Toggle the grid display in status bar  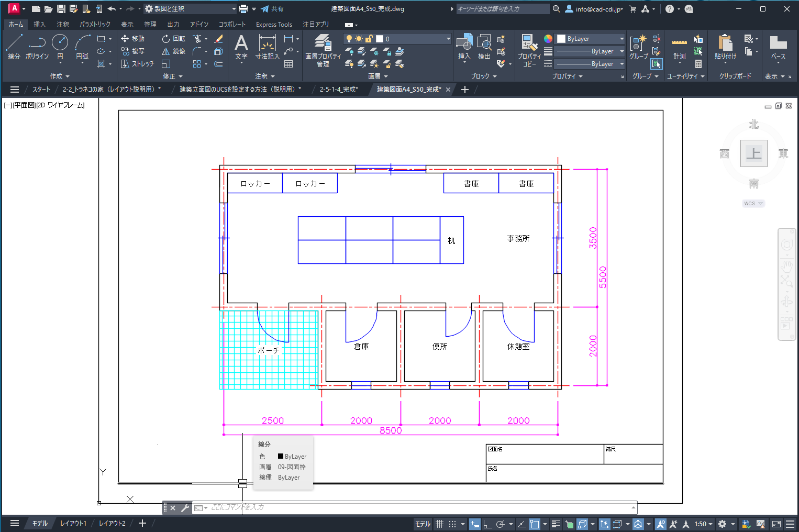point(440,524)
